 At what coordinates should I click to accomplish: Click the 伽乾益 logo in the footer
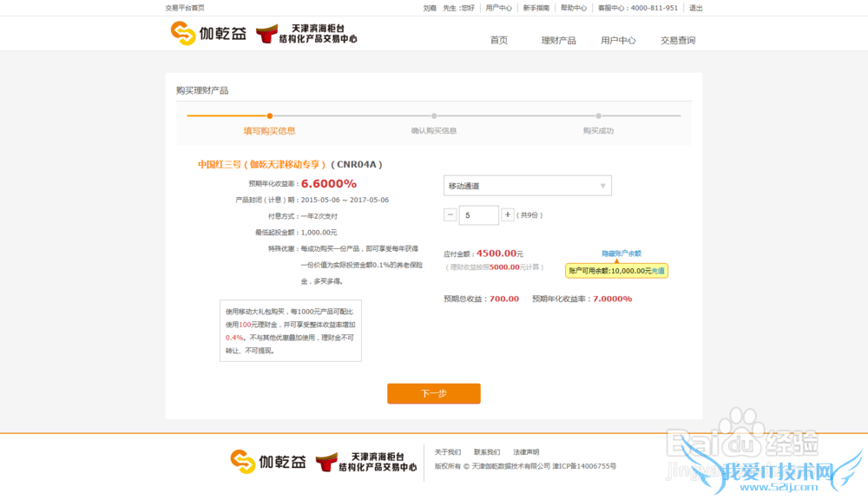click(267, 462)
